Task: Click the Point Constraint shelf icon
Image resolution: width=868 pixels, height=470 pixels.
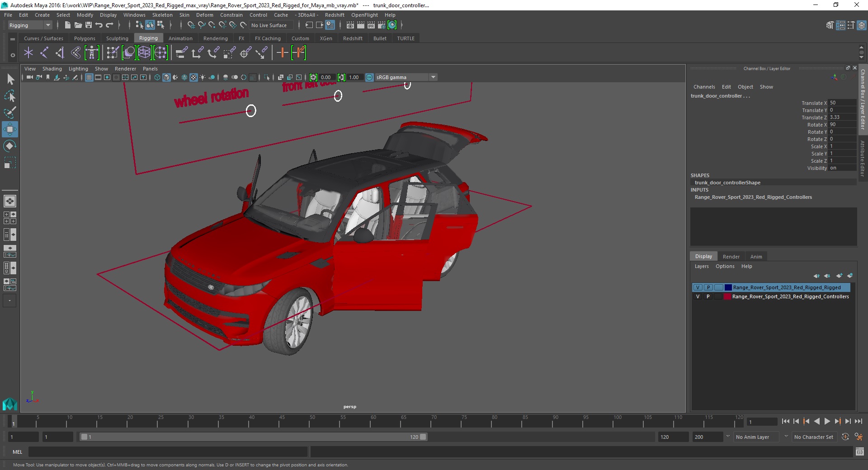Action: click(197, 53)
